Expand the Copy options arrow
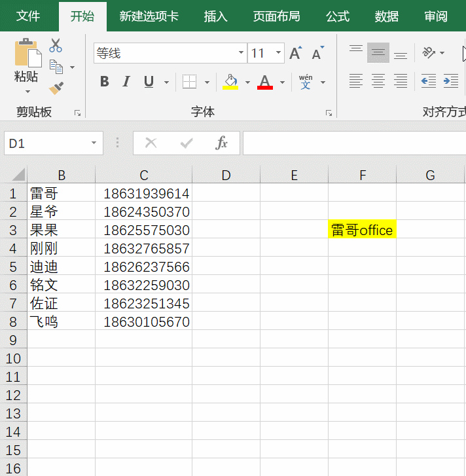This screenshot has width=466, height=476. 72,67
